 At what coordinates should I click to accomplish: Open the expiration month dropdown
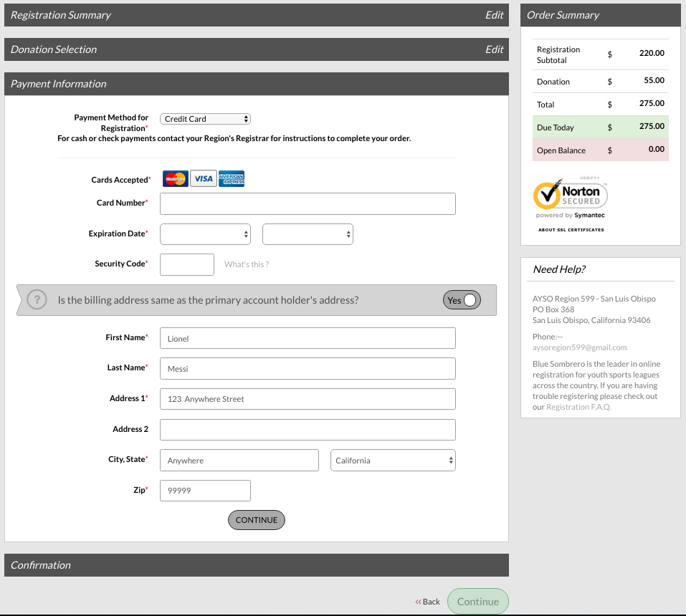click(205, 234)
